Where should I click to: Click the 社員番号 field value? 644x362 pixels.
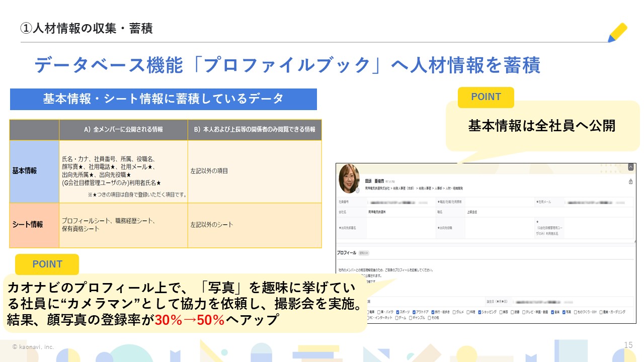(397, 202)
